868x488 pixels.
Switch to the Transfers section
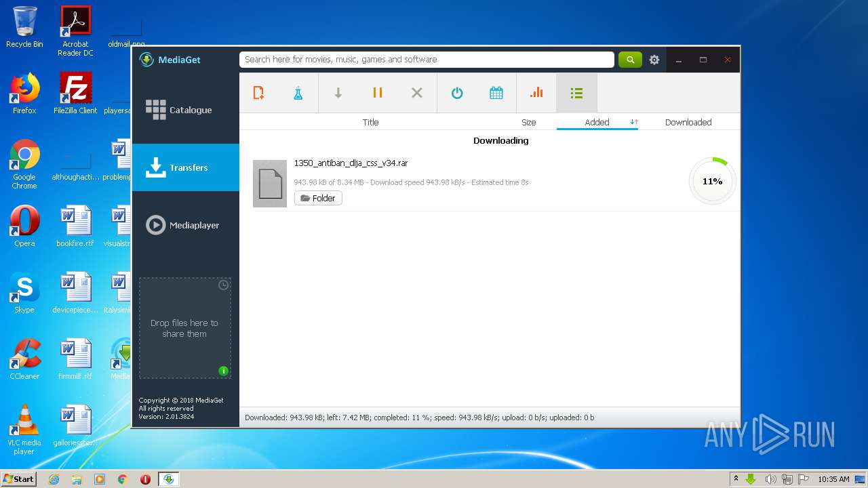186,167
